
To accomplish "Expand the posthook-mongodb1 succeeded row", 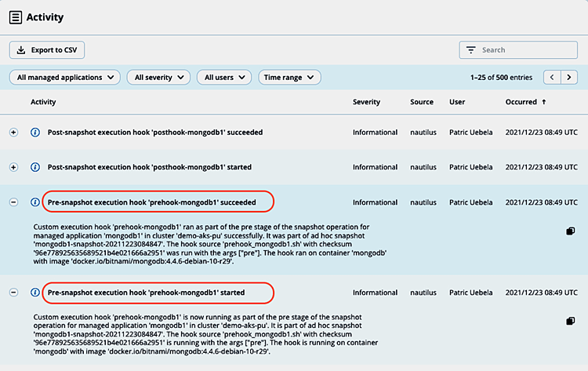I will [x=13, y=133].
